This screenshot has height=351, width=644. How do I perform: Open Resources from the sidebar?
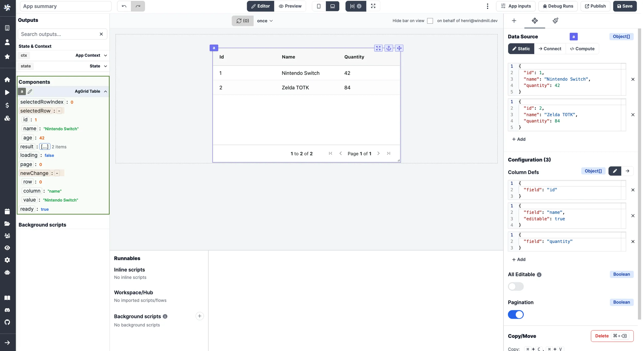[7, 119]
